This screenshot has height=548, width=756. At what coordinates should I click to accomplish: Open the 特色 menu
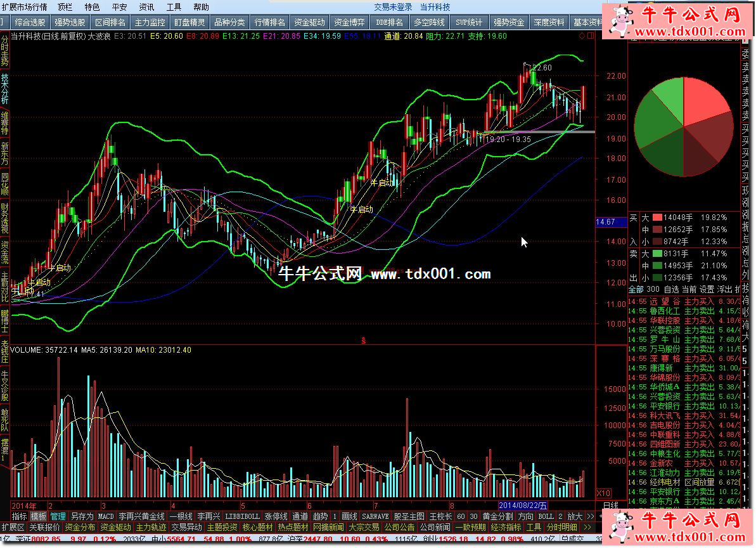[x=92, y=7]
